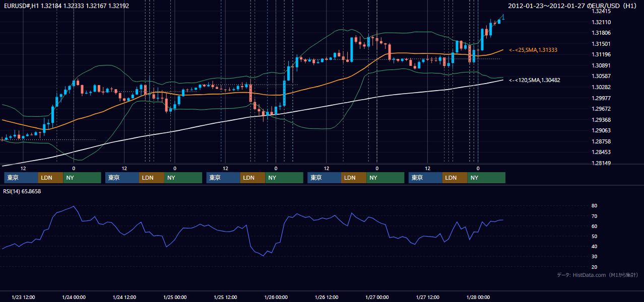Click price axis value 1.32415
The image size is (644, 302).
pyautogui.click(x=601, y=11)
